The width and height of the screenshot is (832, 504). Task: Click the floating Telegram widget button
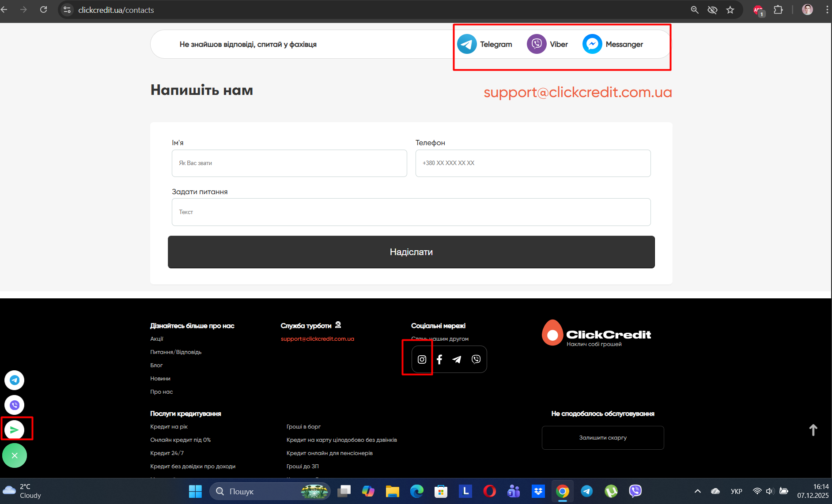coord(15,380)
